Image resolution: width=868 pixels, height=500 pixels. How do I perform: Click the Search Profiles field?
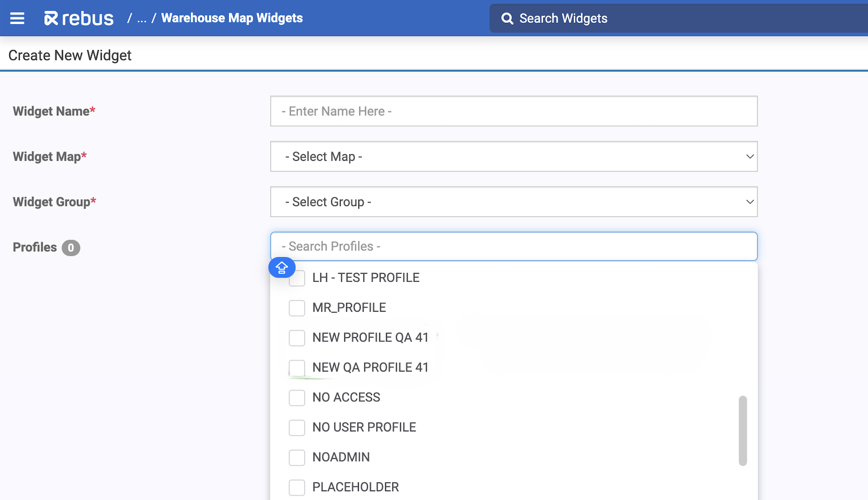tap(514, 246)
